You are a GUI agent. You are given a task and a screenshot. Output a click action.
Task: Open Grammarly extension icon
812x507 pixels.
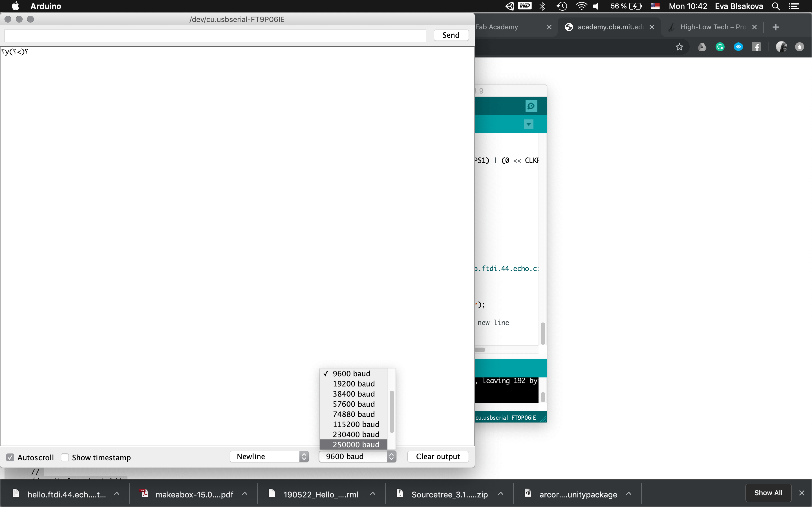click(x=720, y=47)
